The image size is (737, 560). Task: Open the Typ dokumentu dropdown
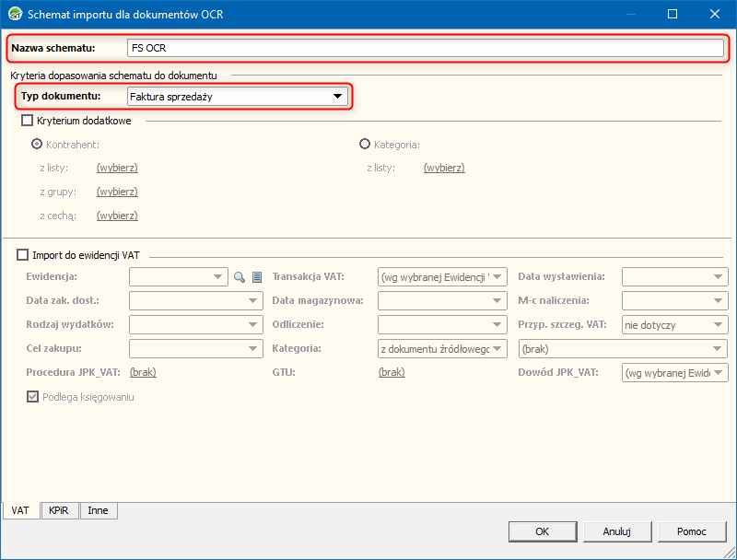337,96
